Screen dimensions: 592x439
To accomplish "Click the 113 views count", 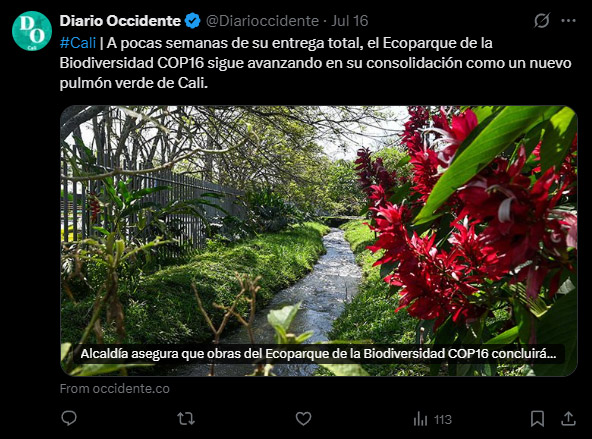I will [x=442, y=419].
